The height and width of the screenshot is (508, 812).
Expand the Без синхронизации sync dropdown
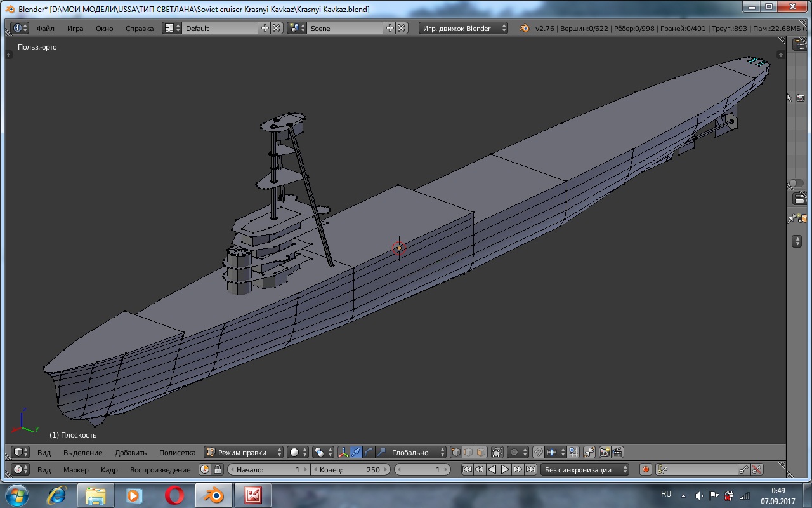pyautogui.click(x=585, y=470)
